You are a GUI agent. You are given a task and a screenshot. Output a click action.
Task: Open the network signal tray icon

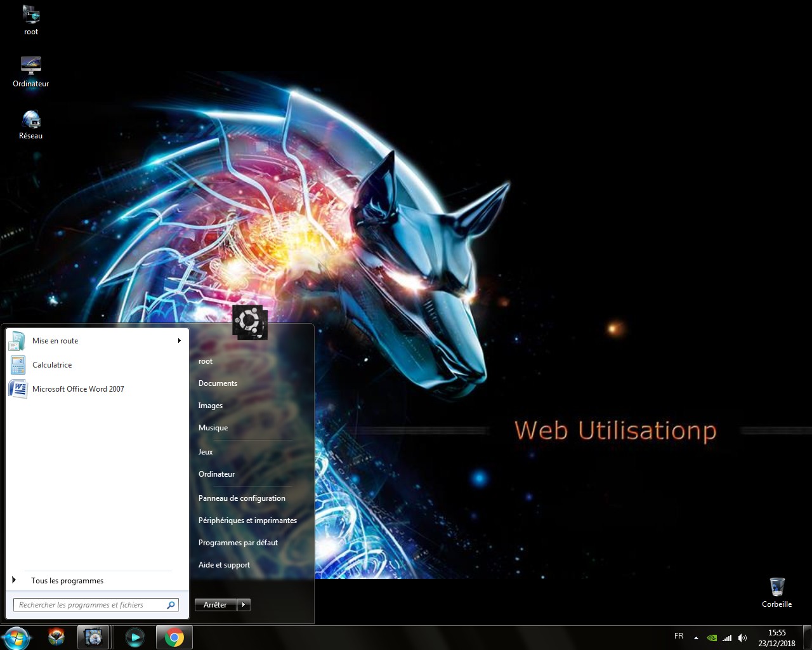click(727, 637)
